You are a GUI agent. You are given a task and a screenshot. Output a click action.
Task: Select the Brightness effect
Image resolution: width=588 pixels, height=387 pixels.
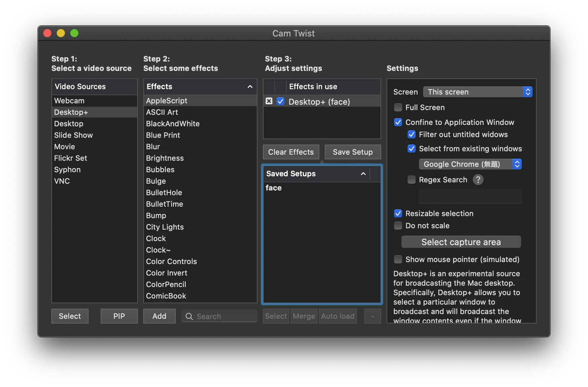[200, 158]
